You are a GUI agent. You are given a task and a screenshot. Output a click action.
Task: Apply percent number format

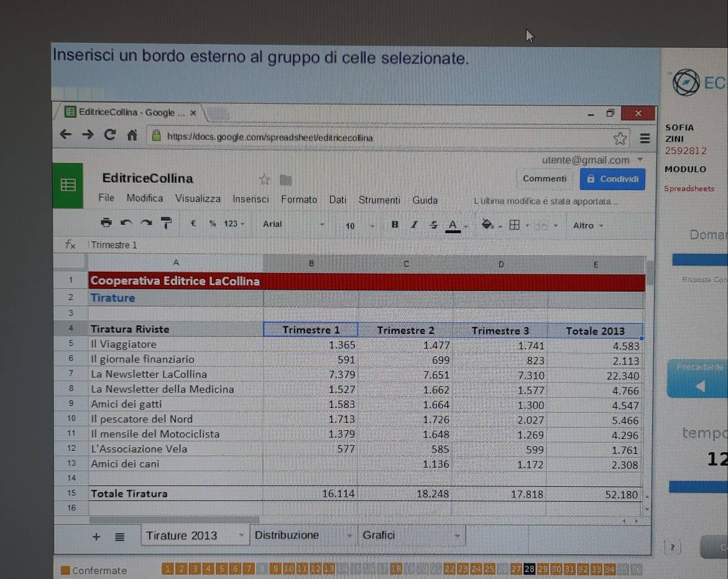pos(213,223)
